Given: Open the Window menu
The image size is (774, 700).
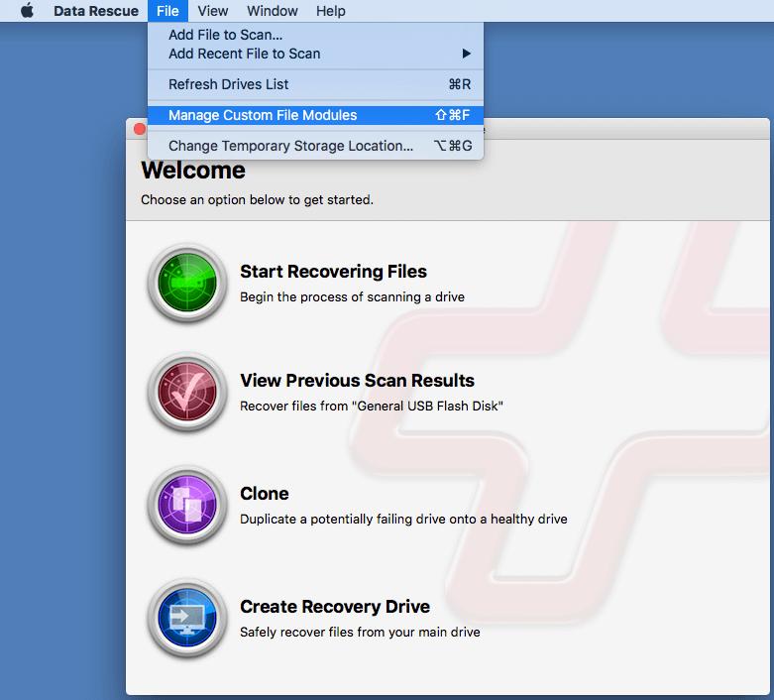Looking at the screenshot, I should click(x=272, y=11).
